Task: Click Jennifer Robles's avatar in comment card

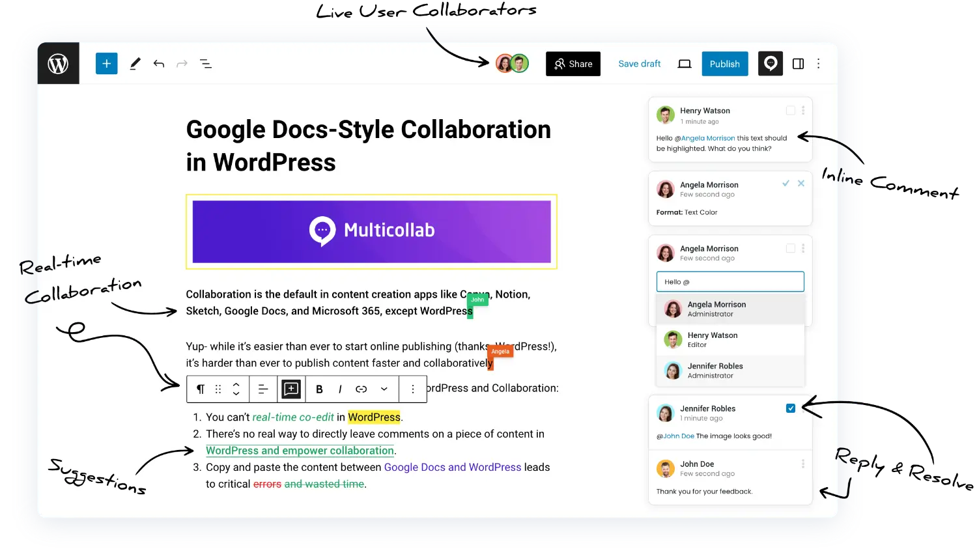Action: [666, 413]
